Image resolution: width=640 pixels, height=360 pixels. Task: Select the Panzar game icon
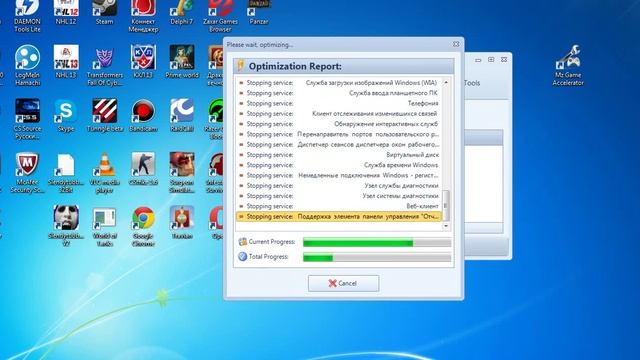[x=259, y=13]
